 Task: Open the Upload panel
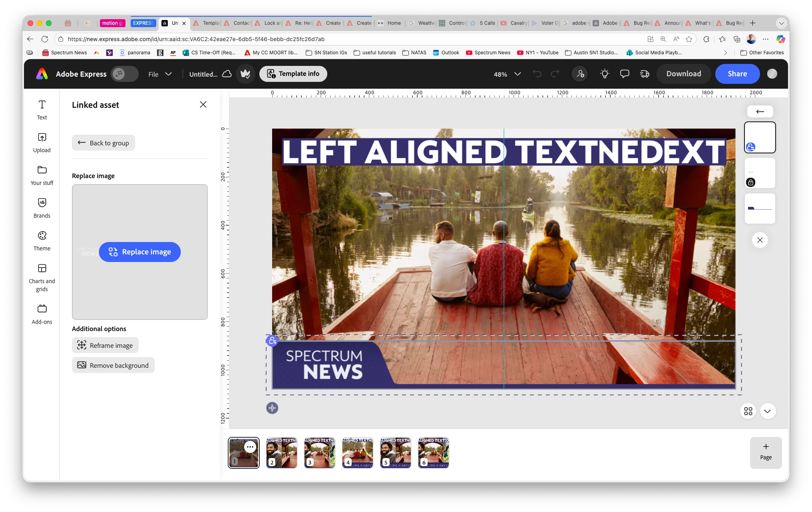[x=42, y=143]
